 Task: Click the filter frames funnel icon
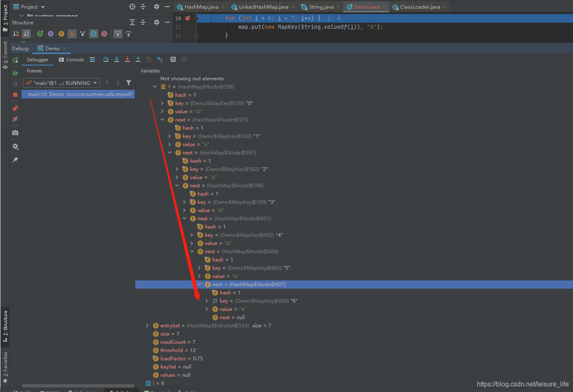tap(129, 83)
